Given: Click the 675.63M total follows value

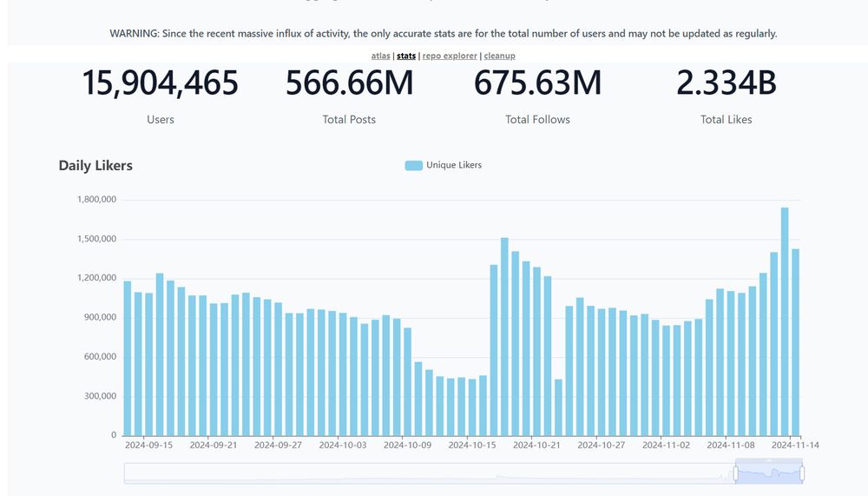Looking at the screenshot, I should pyautogui.click(x=537, y=83).
